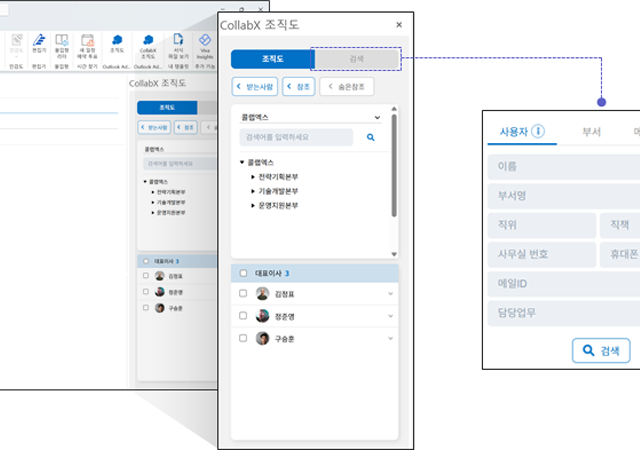Select 콜랩엑스 root node in background Outlook panel
The width and height of the screenshot is (640, 450).
click(x=158, y=182)
